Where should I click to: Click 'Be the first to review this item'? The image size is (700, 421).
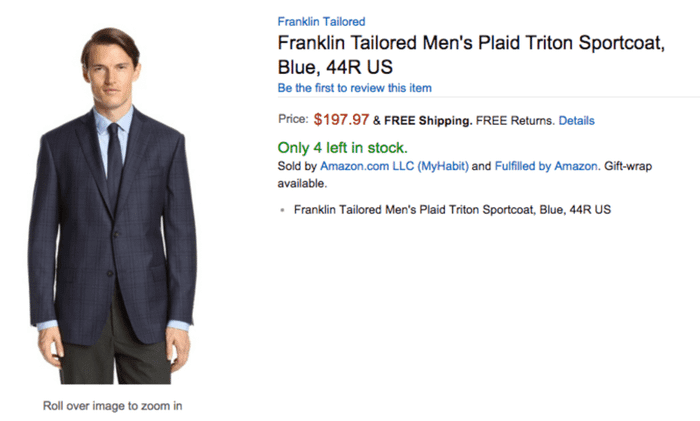pyautogui.click(x=354, y=88)
